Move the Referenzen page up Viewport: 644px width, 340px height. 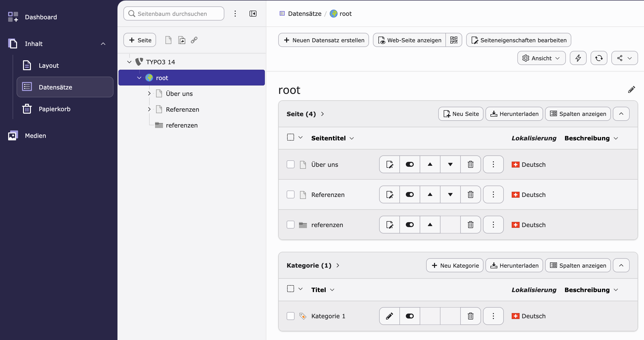[430, 194]
